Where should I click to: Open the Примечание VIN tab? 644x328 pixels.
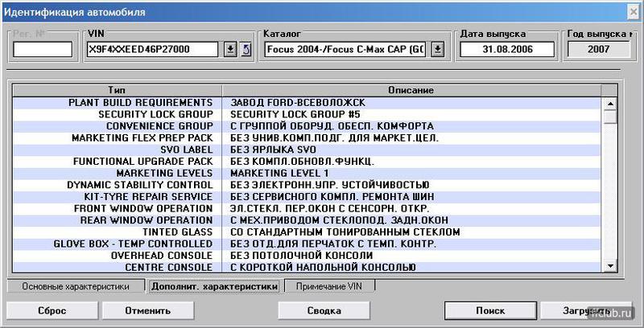[329, 286]
